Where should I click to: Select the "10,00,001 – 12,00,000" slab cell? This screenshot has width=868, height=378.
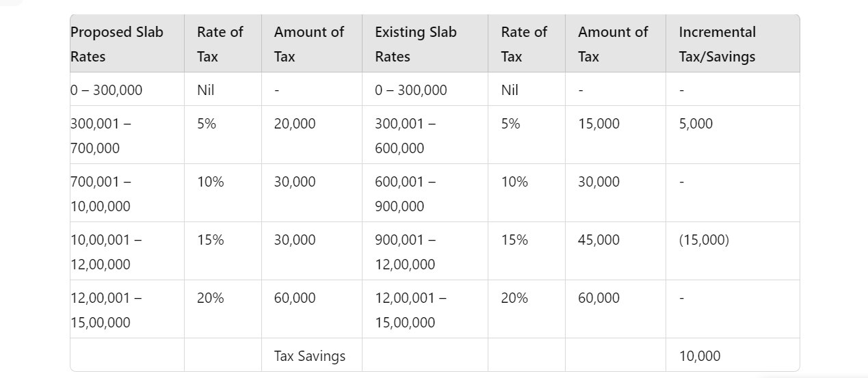(x=106, y=252)
